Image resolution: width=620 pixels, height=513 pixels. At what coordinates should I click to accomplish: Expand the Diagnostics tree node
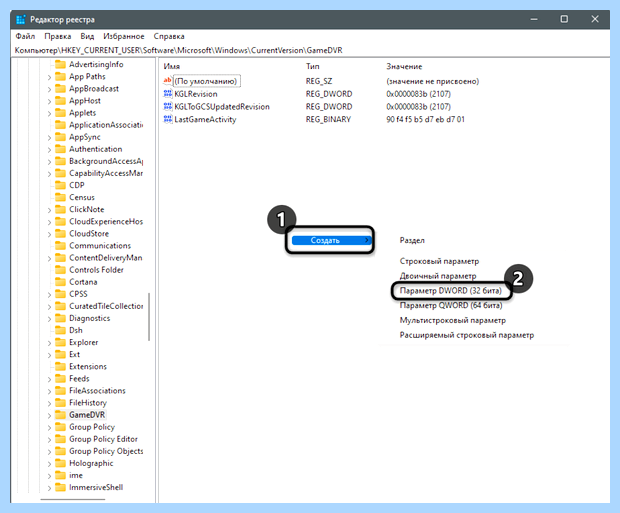[49, 319]
